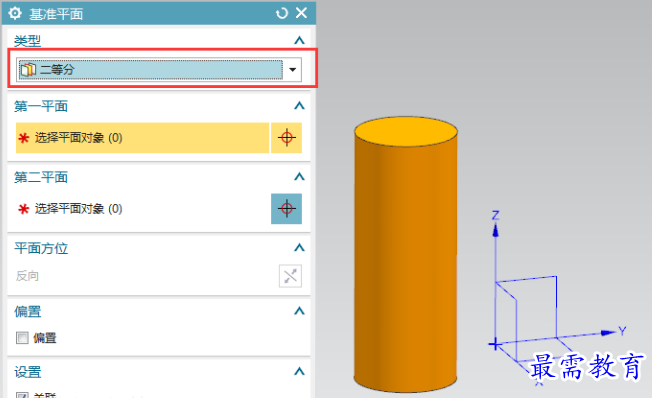This screenshot has height=398, width=652.
Task: Close the 基准平面 dialog
Action: coord(301,13)
